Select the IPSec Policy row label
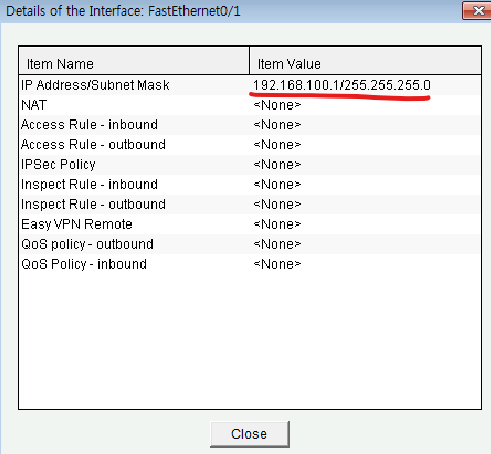Image resolution: width=491 pixels, height=454 pixels. tap(58, 165)
